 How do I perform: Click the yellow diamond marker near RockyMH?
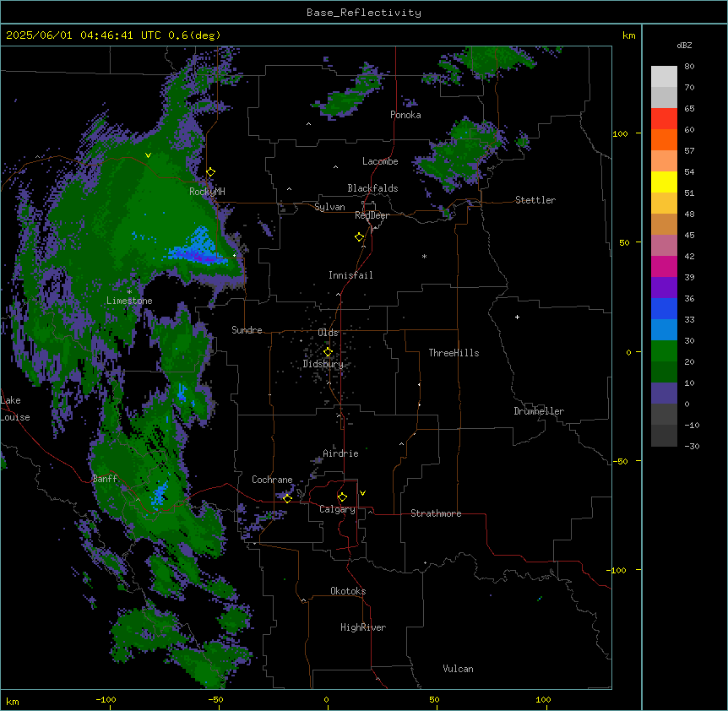[x=210, y=172]
